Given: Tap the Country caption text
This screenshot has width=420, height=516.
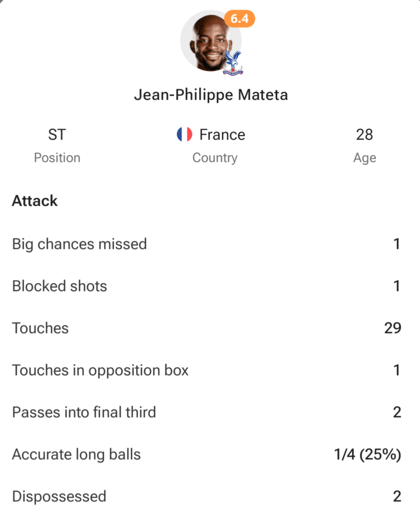Looking at the screenshot, I should [215, 158].
